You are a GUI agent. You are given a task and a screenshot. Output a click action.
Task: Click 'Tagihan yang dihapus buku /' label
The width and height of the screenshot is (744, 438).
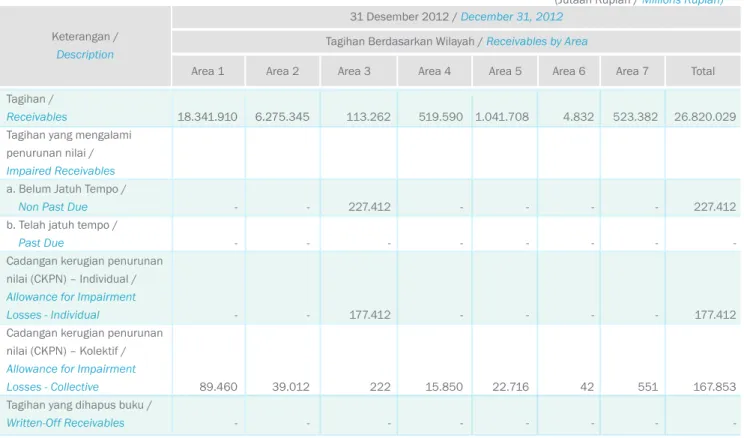coord(79,405)
